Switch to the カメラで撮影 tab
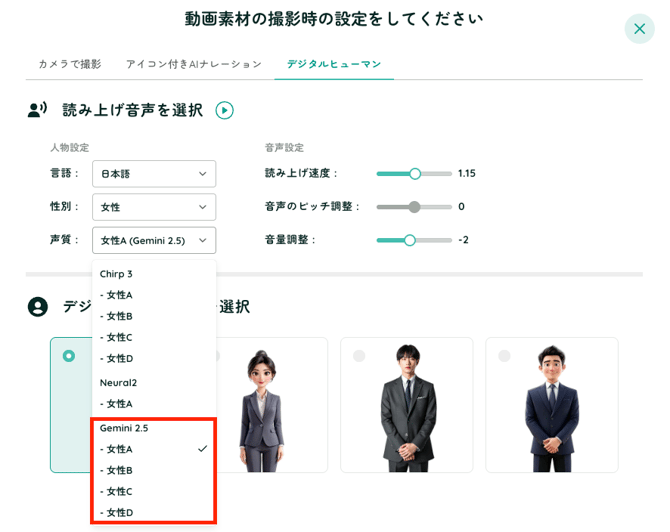Screen dimensions: 670x532 pos(69,64)
